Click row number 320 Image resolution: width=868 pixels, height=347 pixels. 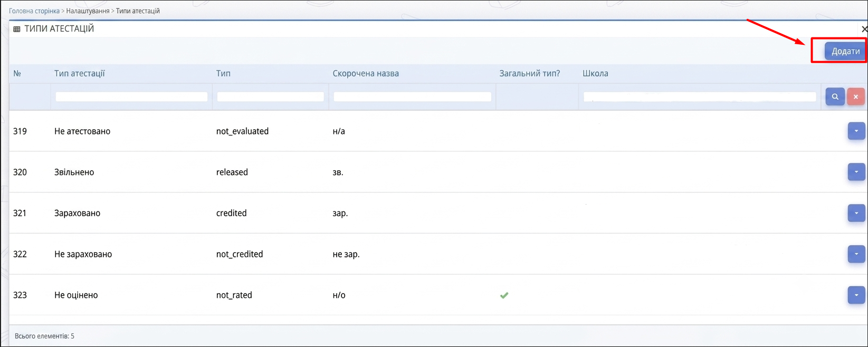[x=20, y=172]
